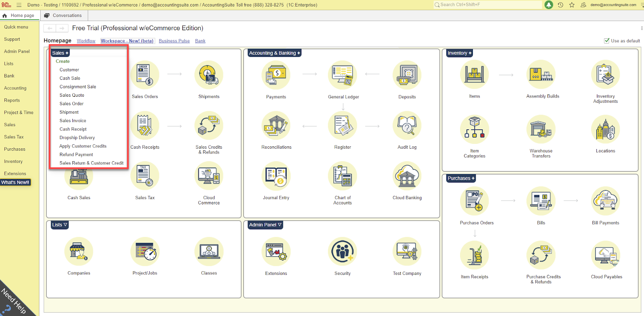Select Sales Quote menu entry
Screen dimensions: 644x316
click(72, 95)
